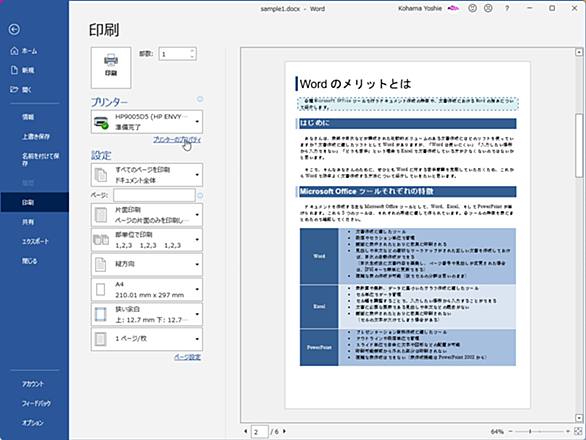Choose 名前を付けて保存 from the sidebar
This screenshot has height=440, width=586.
coord(40,159)
